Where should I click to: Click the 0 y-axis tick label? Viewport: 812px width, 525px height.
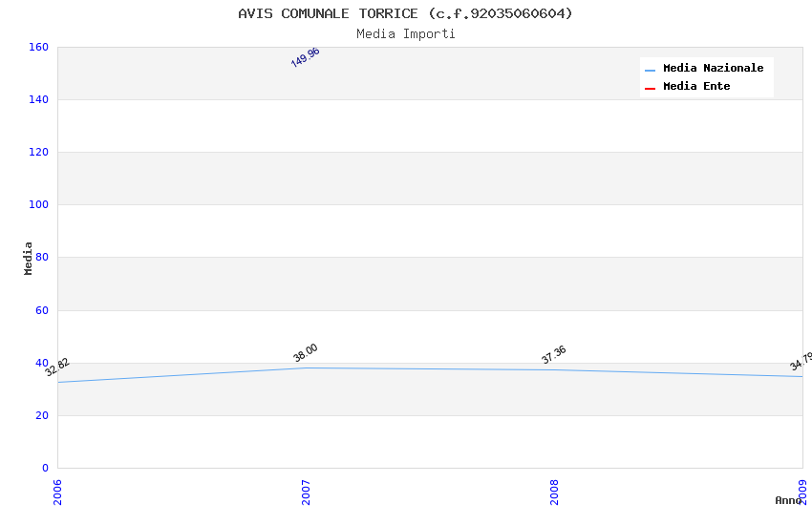(x=45, y=468)
